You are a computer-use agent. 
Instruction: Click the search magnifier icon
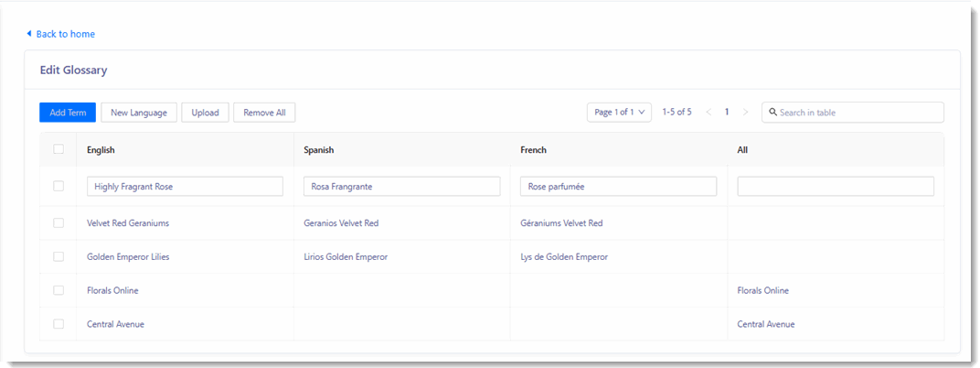click(x=772, y=113)
